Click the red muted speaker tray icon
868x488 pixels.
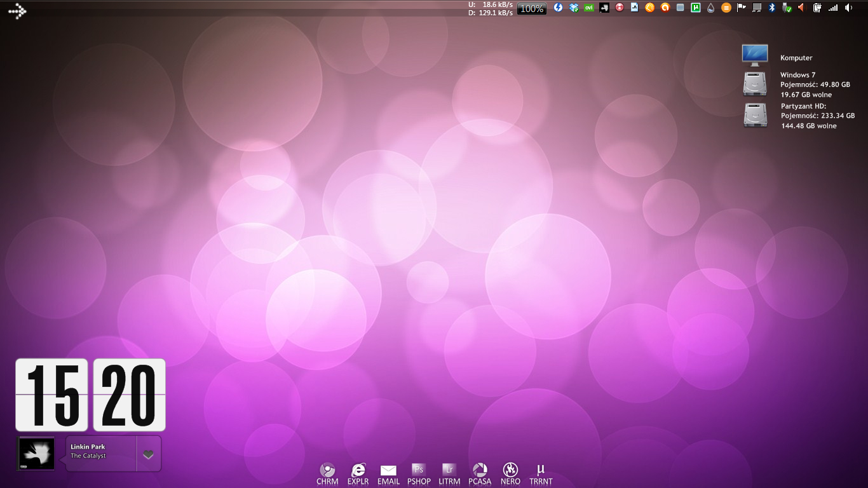[802, 8]
